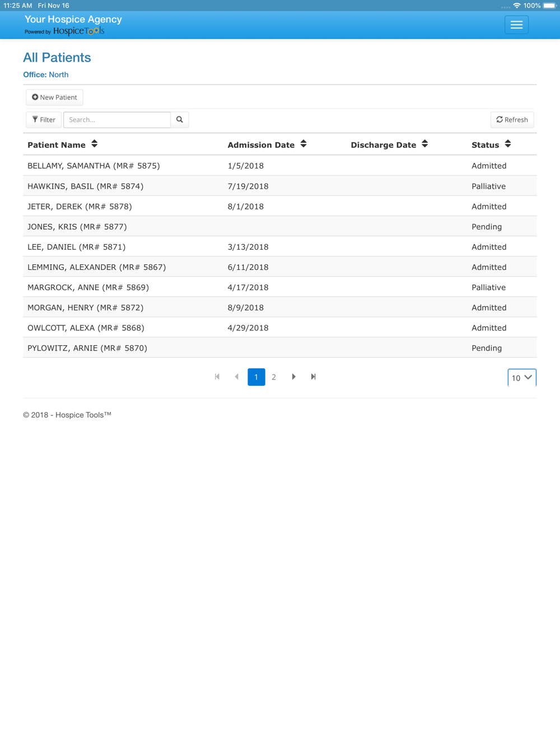
Task: Go to first page icon
Action: [x=217, y=377]
